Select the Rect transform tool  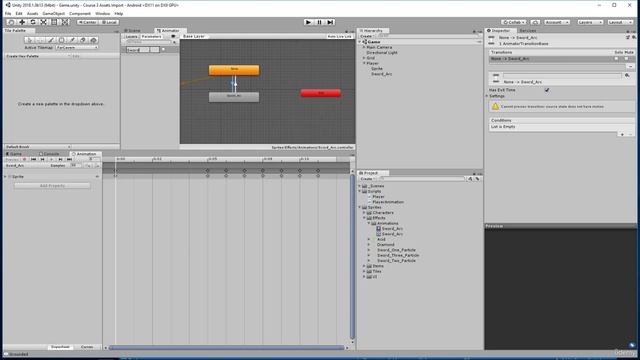pyautogui.click(x=54, y=22)
